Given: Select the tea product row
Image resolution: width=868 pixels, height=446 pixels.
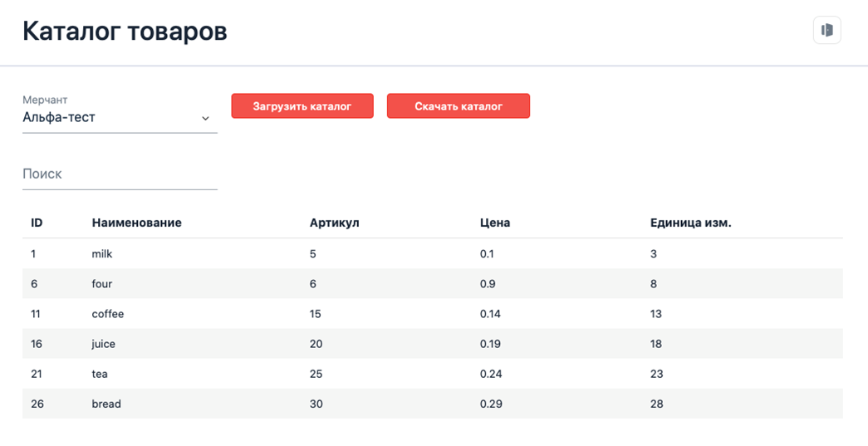Looking at the screenshot, I should [x=433, y=374].
